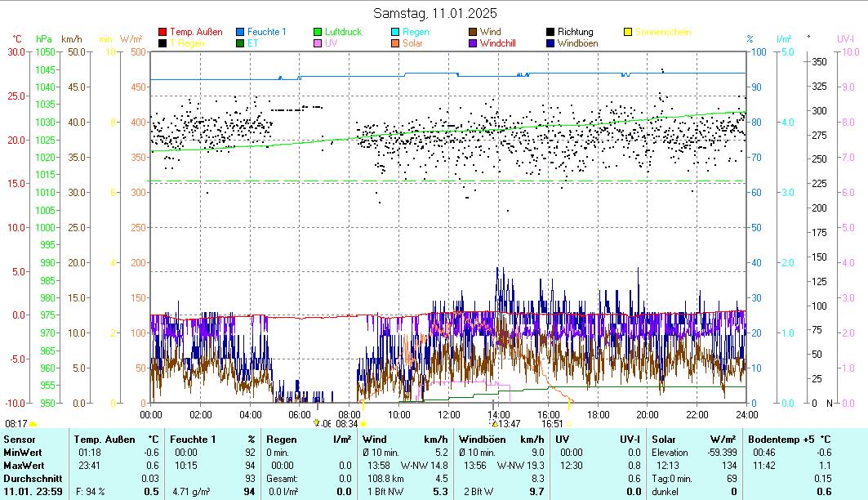Click the blue Feuchte 1 legend square
The image size is (868, 500).
[x=241, y=32]
